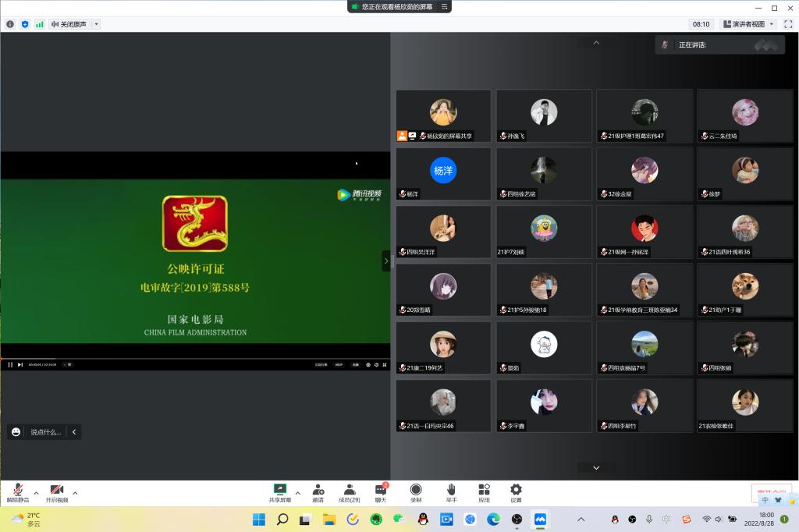The image size is (799, 532).
Task: Seek on the video progress bar
Action: [195, 359]
